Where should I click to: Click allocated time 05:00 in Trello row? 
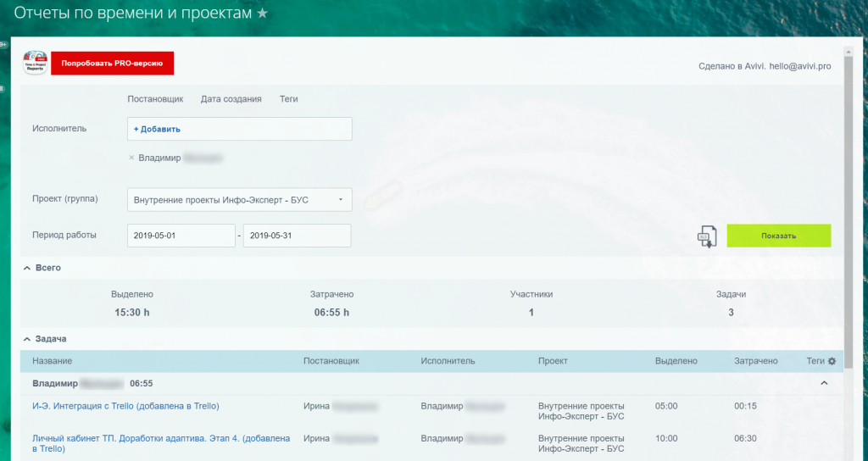point(666,406)
